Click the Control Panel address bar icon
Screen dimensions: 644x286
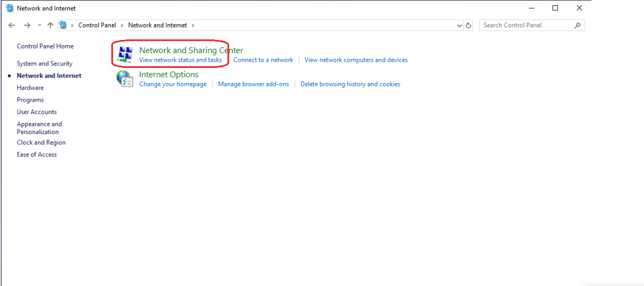(x=63, y=25)
